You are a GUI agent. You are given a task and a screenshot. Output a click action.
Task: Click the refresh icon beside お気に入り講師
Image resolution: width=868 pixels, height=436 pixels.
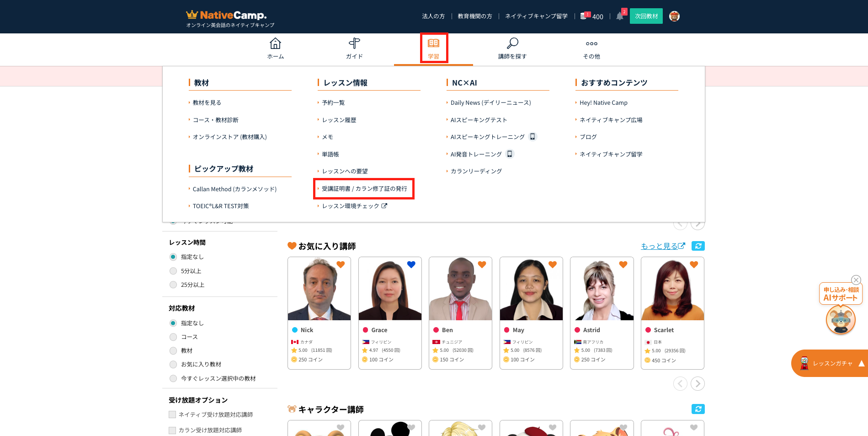698,246
